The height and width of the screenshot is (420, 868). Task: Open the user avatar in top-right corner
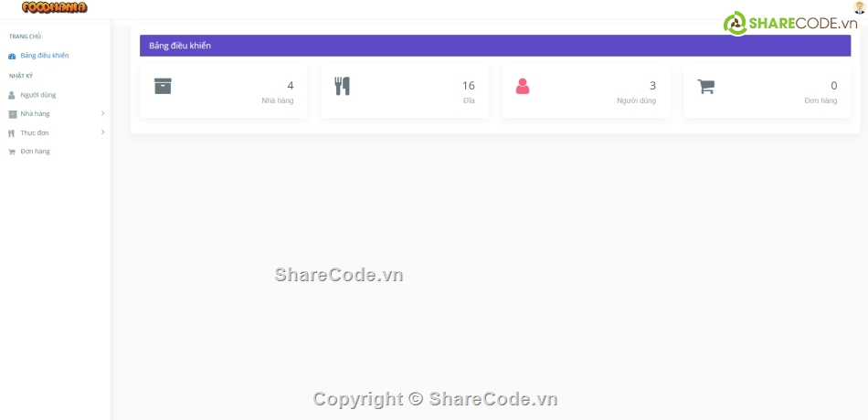point(858,7)
